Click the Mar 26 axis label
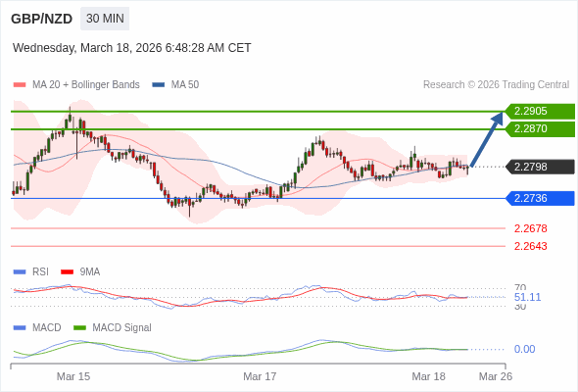Viewport: 578px width, 392px height. (x=496, y=376)
